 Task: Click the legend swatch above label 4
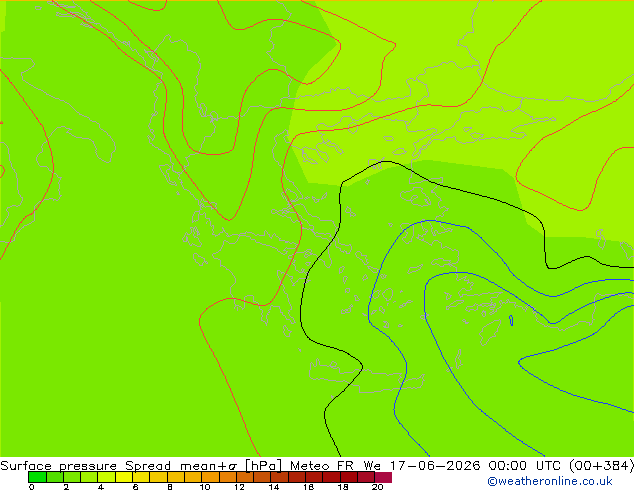[x=106, y=477]
